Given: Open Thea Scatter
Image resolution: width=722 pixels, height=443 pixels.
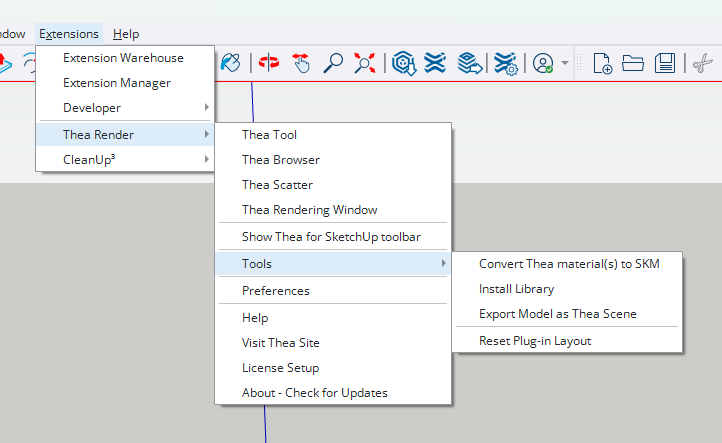Looking at the screenshot, I should 333,185.
